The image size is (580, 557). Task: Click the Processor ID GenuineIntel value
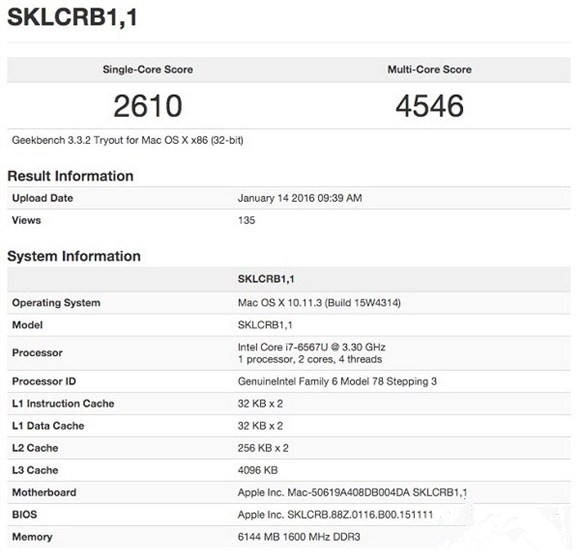pos(337,381)
